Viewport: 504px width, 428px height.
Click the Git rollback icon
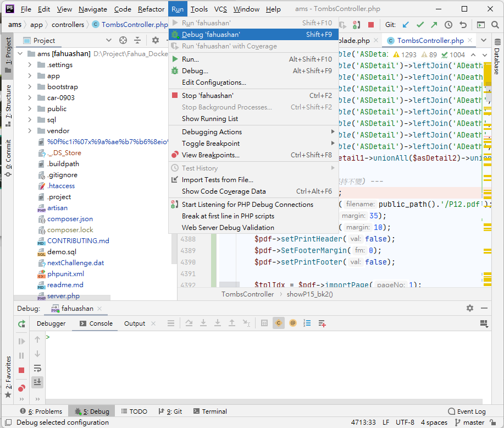(463, 25)
